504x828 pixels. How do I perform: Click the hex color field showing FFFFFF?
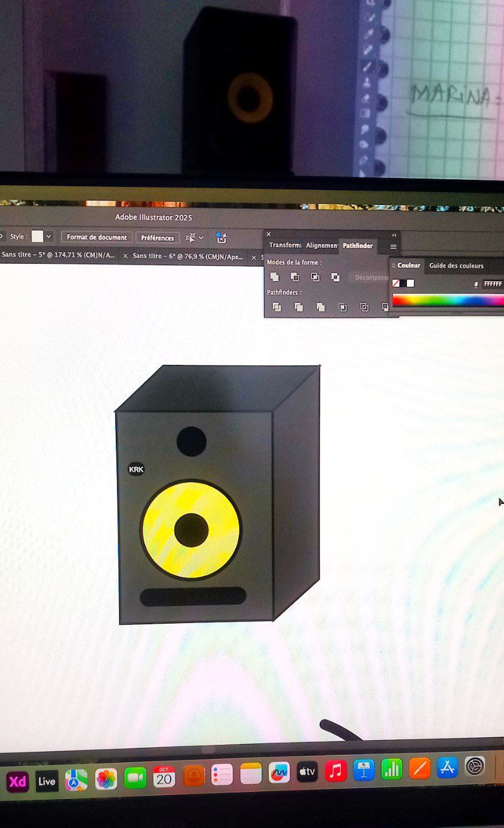pyautogui.click(x=492, y=284)
